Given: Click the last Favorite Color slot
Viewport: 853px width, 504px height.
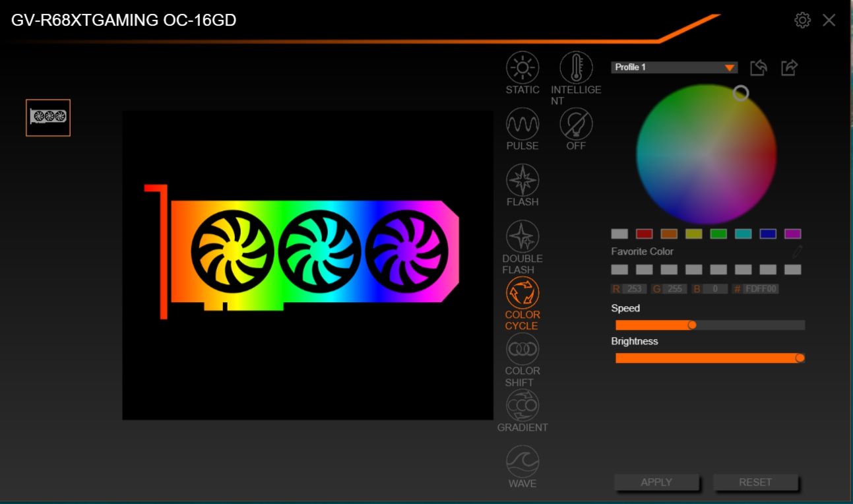Looking at the screenshot, I should click(x=792, y=269).
